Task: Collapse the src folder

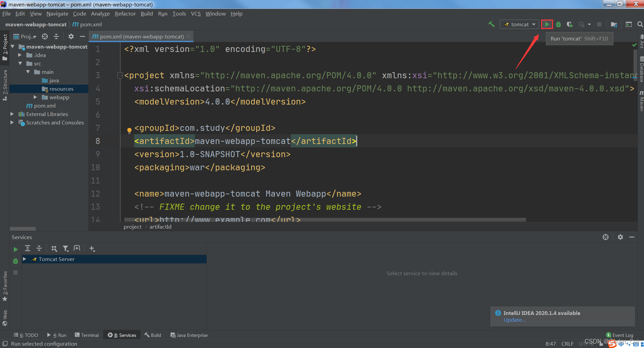Action: point(20,63)
